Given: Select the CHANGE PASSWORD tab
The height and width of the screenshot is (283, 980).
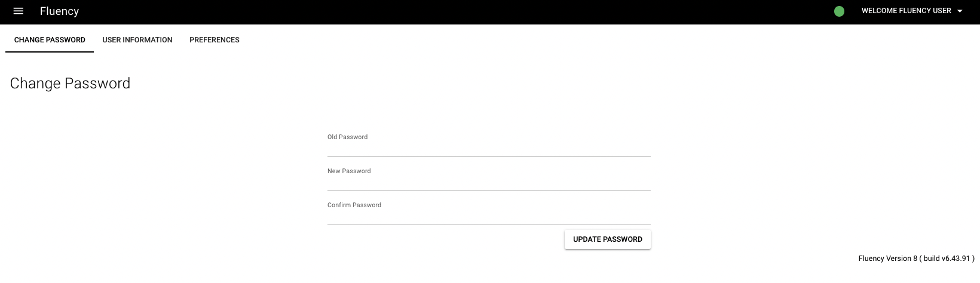Looking at the screenshot, I should (50, 40).
